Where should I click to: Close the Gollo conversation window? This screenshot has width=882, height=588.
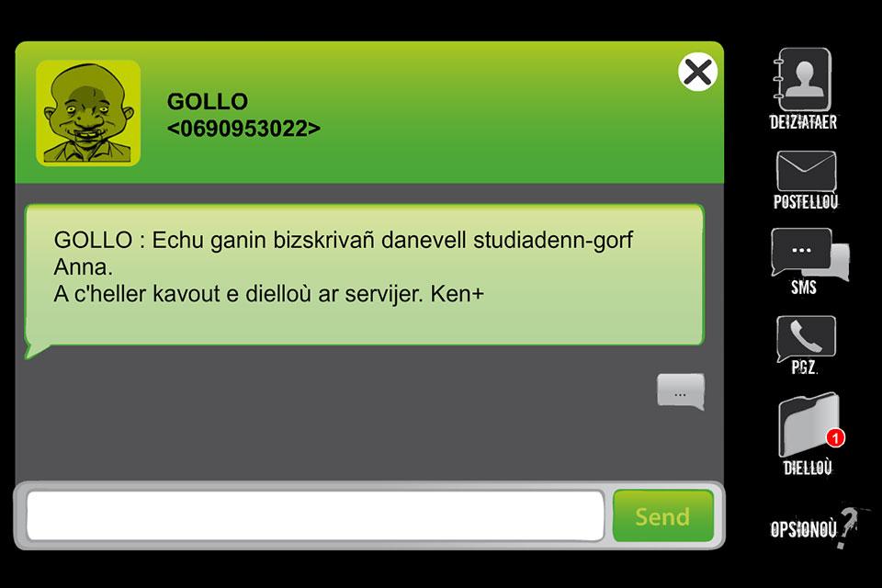(697, 72)
